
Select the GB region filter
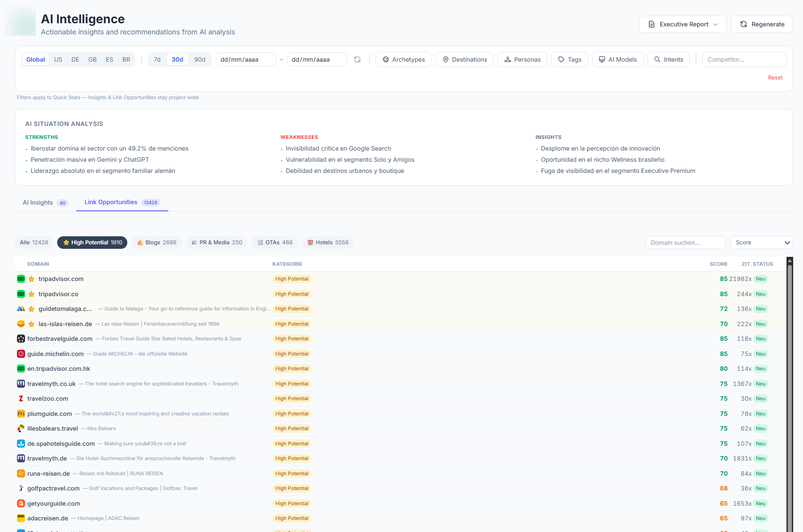click(x=92, y=59)
